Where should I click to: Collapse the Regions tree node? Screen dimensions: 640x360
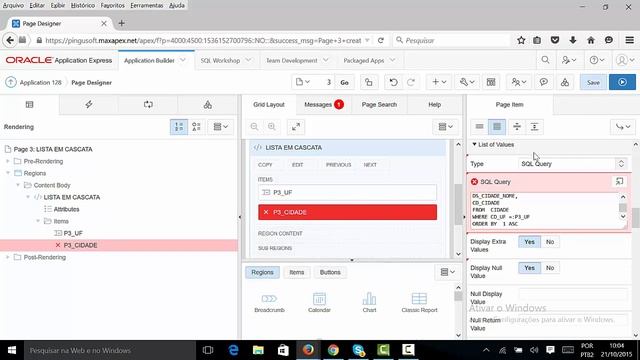pos(7,173)
